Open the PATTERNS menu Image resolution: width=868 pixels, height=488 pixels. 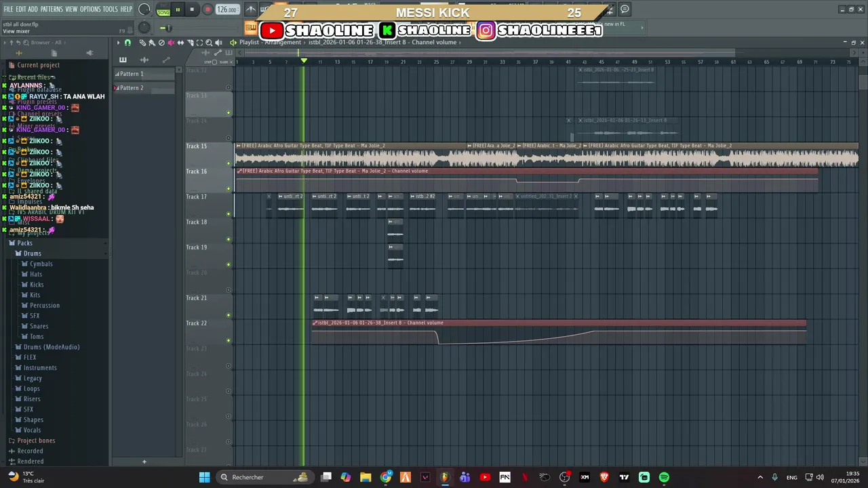pos(52,9)
